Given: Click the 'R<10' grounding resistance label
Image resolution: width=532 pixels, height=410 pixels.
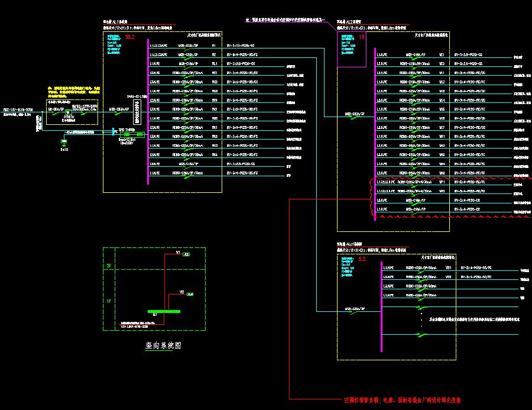Looking at the screenshot, I should pos(64,150).
